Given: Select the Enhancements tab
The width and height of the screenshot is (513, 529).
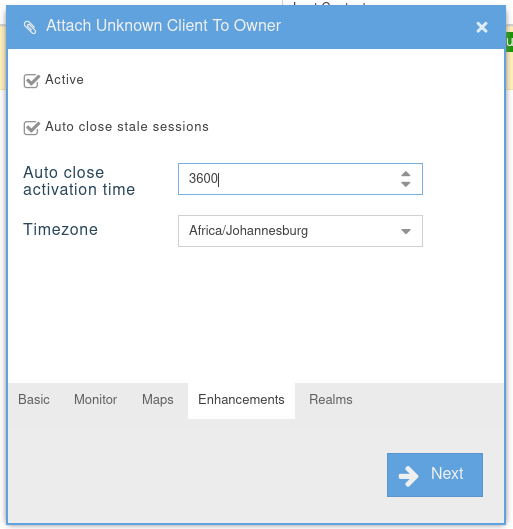Looking at the screenshot, I should pos(241,399).
